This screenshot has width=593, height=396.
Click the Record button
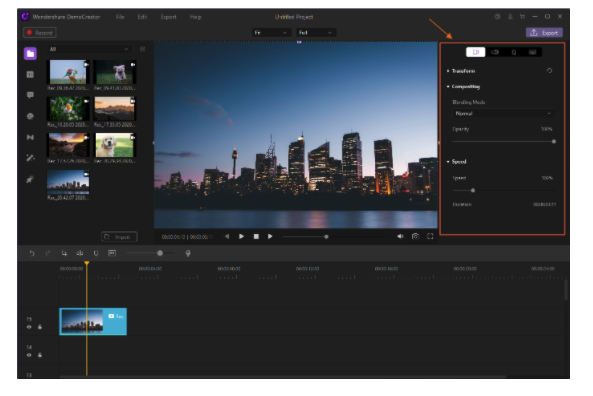(x=40, y=33)
